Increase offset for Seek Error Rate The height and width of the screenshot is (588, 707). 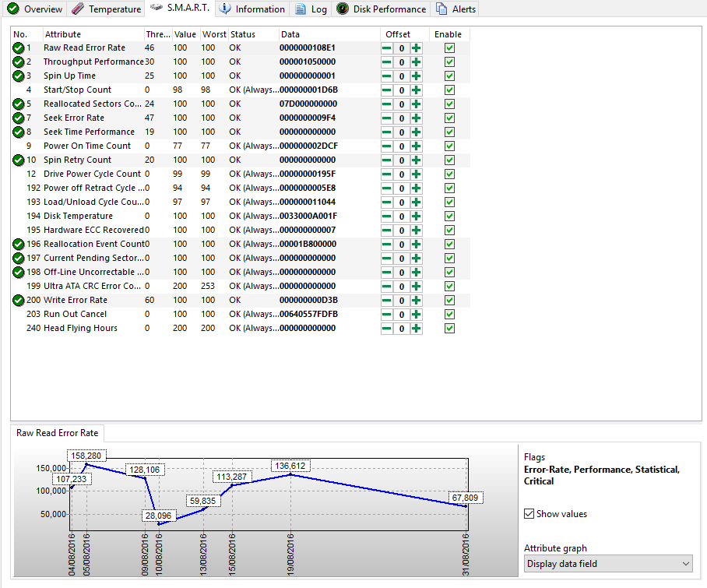(x=416, y=118)
